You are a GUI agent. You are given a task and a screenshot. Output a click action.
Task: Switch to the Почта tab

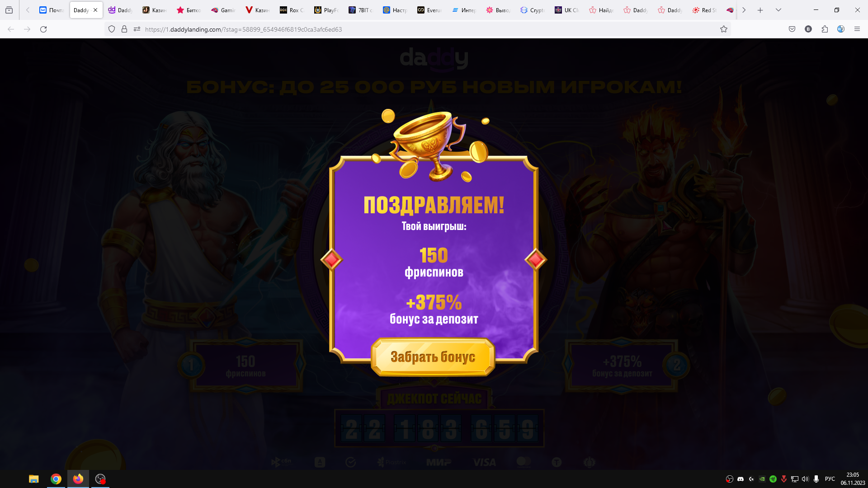52,10
